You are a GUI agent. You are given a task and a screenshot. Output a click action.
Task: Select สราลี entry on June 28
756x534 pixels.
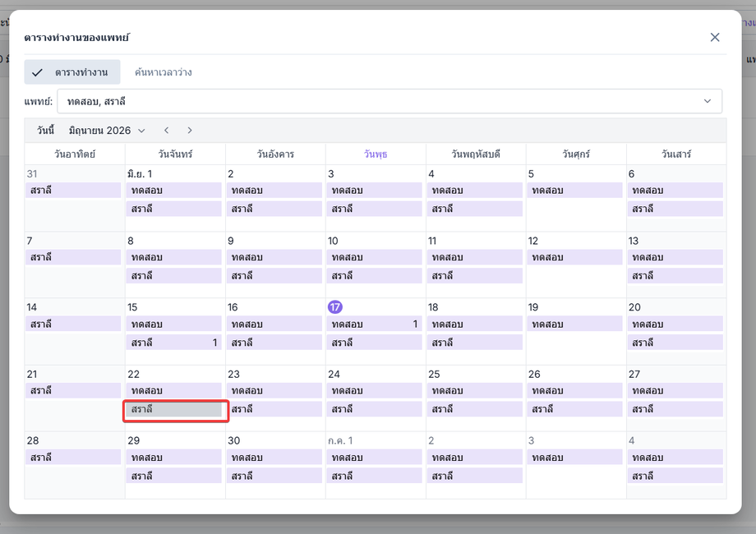(x=73, y=457)
